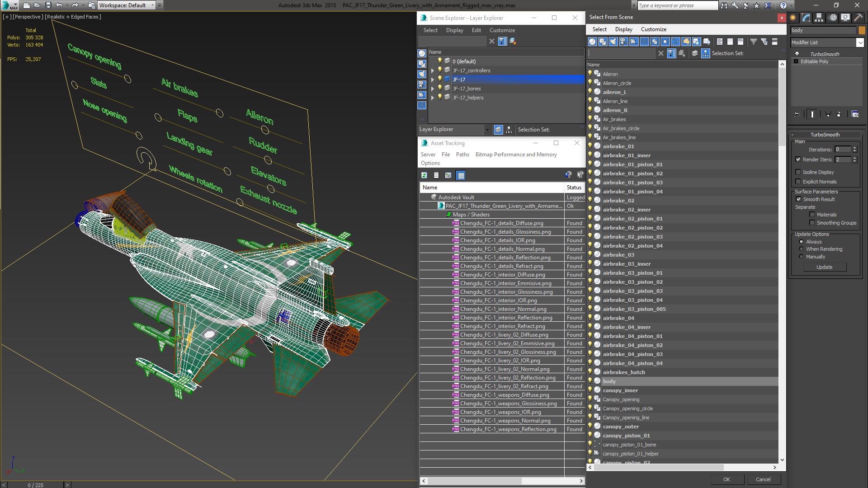The image size is (868, 488).
Task: Click create new layer icon in Scene Explorer
Action: [x=513, y=41]
